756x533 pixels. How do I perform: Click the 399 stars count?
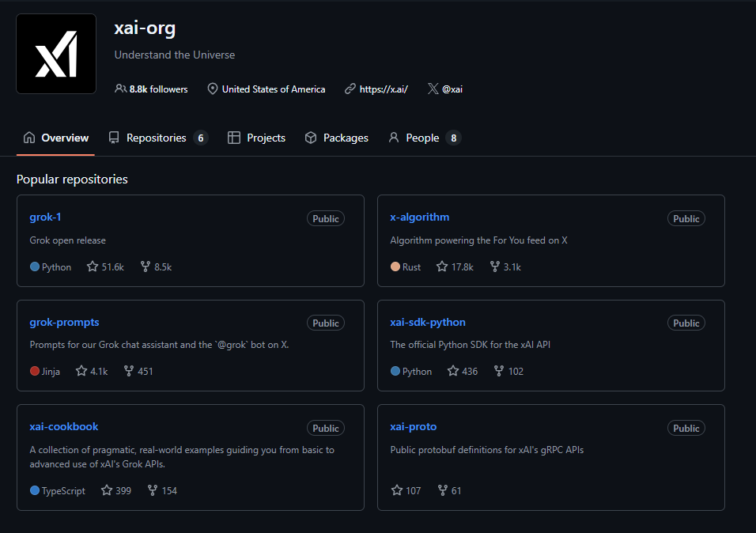123,491
